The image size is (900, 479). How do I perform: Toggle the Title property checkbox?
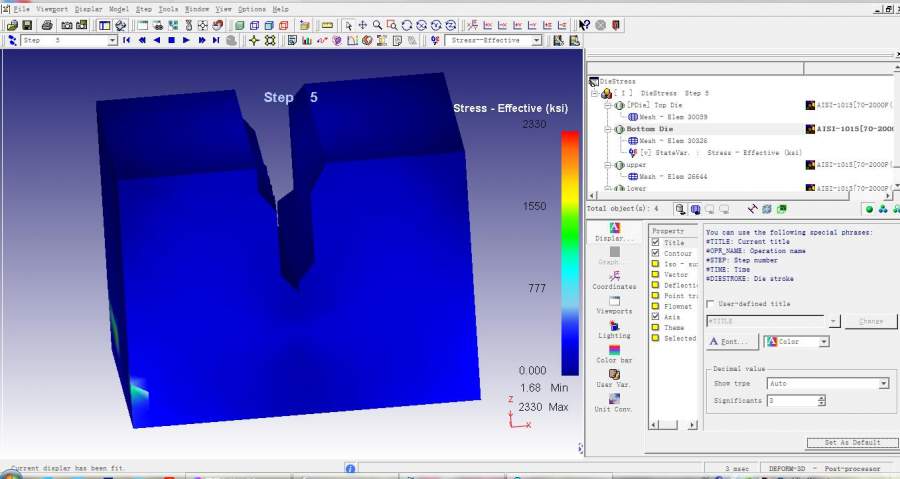[656, 242]
